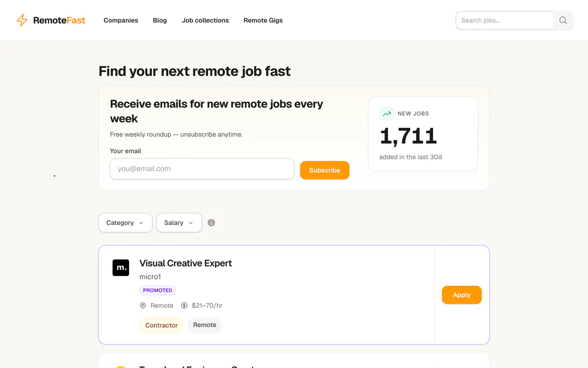Click the RemoteFast brand name

point(59,20)
